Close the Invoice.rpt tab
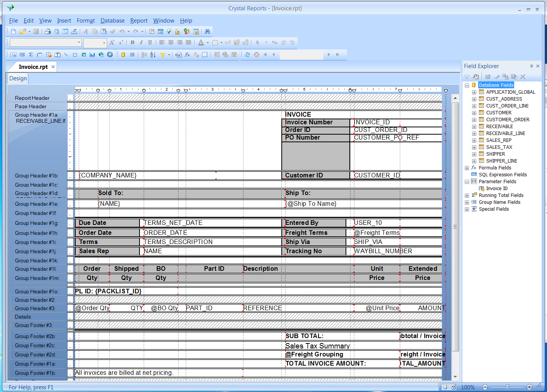Image resolution: width=547 pixels, height=392 pixels. coord(53,67)
